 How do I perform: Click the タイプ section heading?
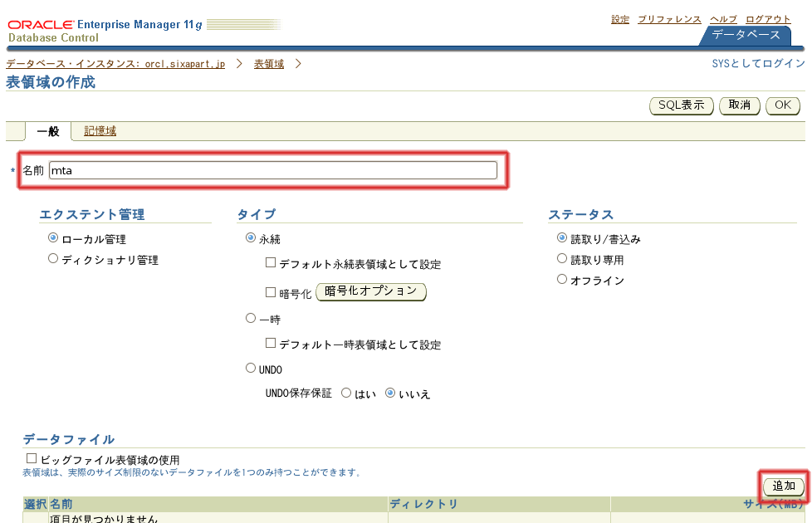[257, 214]
